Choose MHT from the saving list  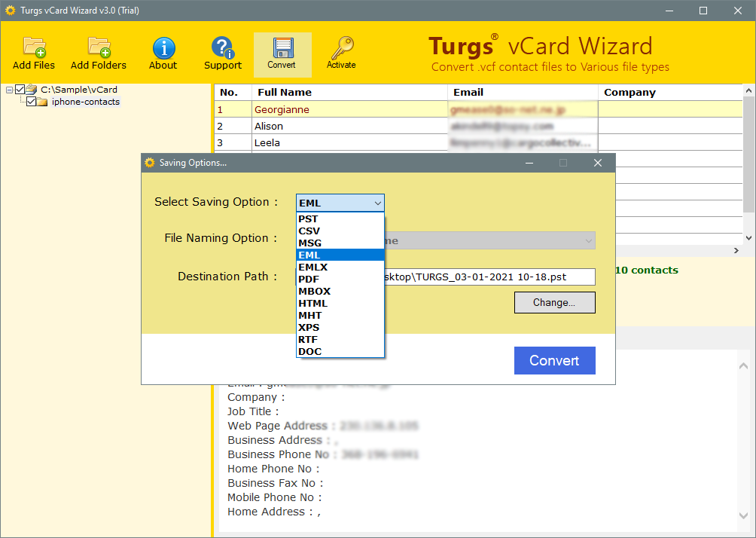[x=340, y=316]
